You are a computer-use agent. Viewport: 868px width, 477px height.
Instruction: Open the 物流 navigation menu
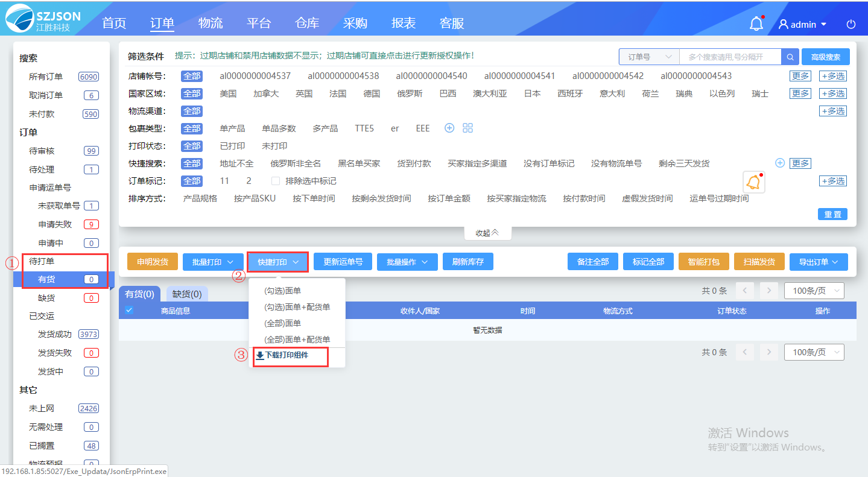[211, 24]
